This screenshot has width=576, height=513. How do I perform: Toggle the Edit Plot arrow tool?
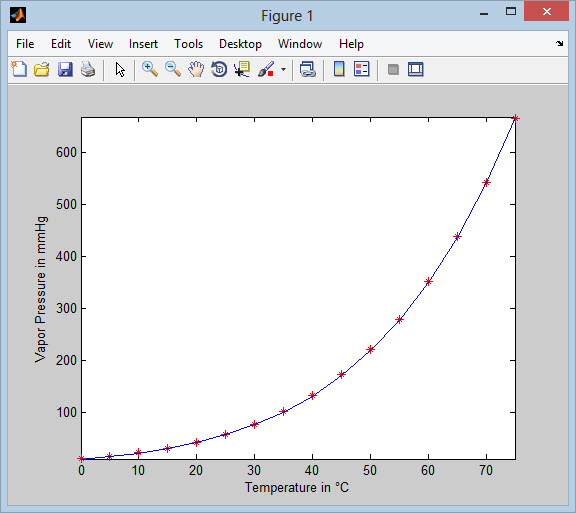pos(120,69)
